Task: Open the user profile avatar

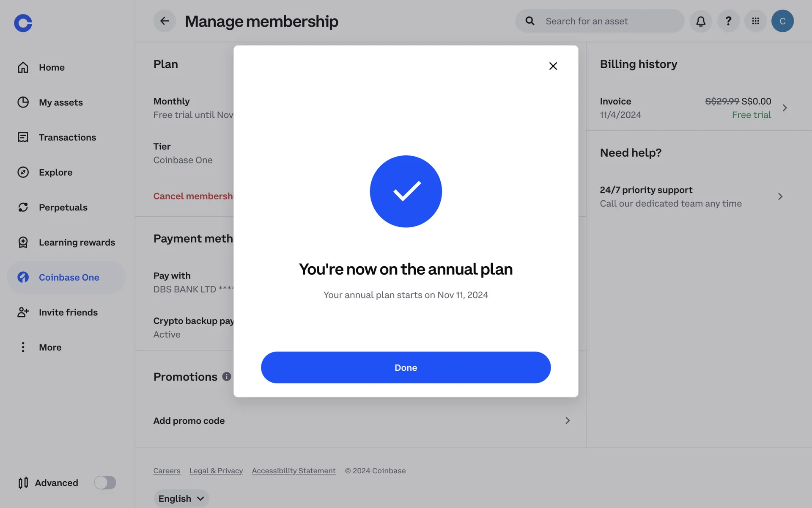Action: point(782,21)
